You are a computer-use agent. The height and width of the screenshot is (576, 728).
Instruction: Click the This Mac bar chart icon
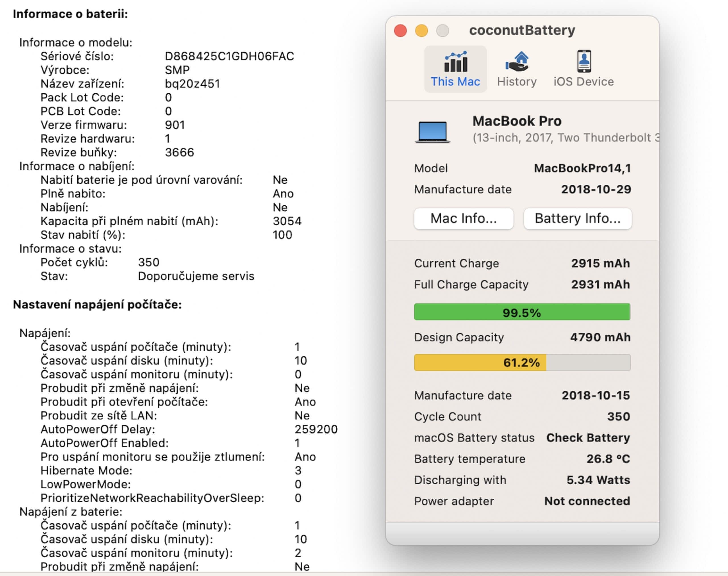click(455, 62)
